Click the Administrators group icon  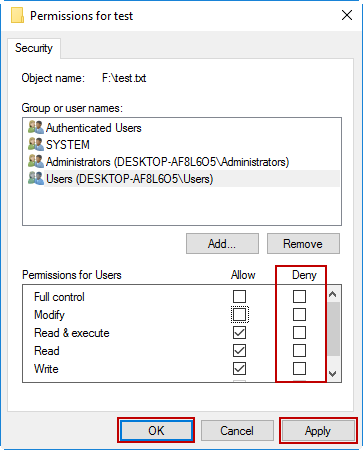[x=36, y=161]
